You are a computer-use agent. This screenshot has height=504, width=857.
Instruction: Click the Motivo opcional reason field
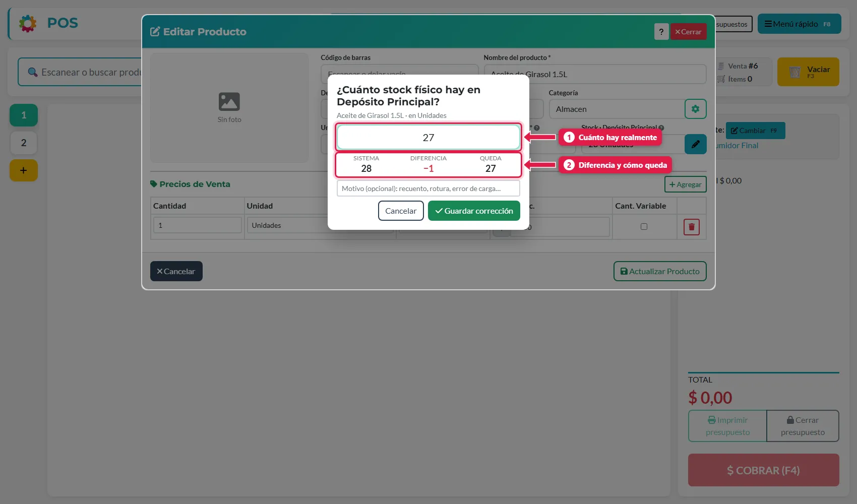pos(428,188)
